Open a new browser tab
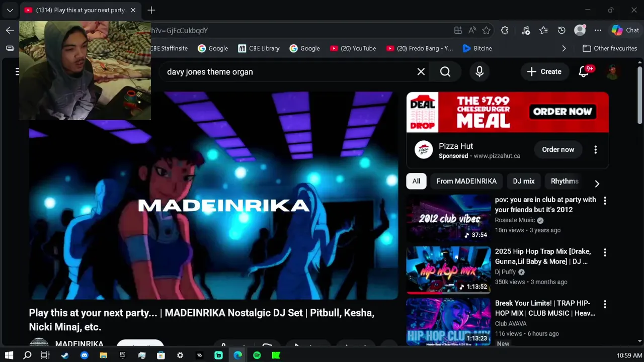This screenshot has height=362, width=644. (151, 10)
